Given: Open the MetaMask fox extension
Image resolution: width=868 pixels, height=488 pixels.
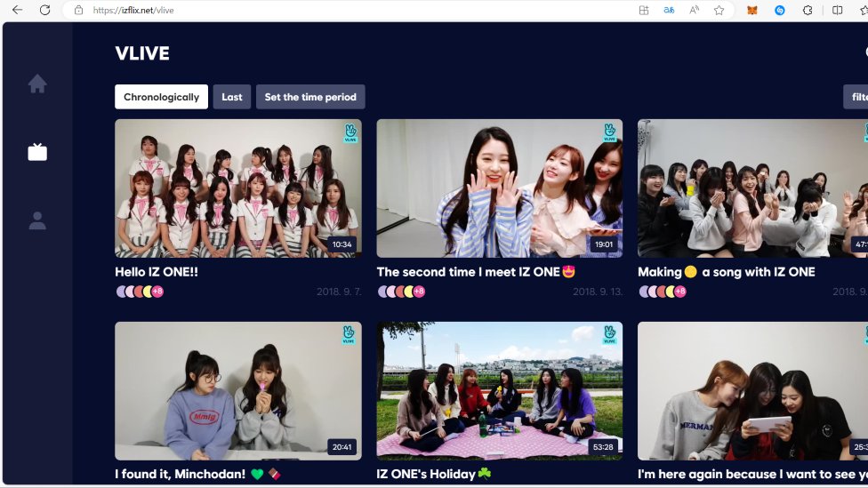Looking at the screenshot, I should tap(751, 10).
